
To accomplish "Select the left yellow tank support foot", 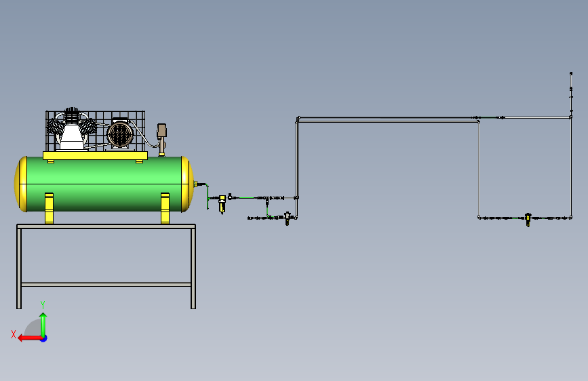I will click(x=49, y=208).
